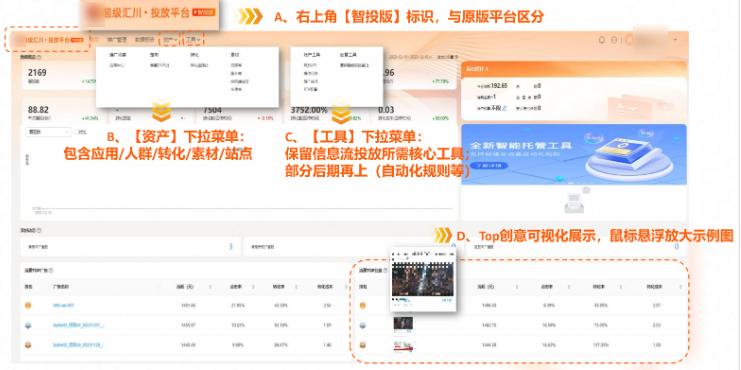The width and height of the screenshot is (741, 370).
Task: Click the first item under 账户工具 in 工具 menu
Action: (310, 65)
